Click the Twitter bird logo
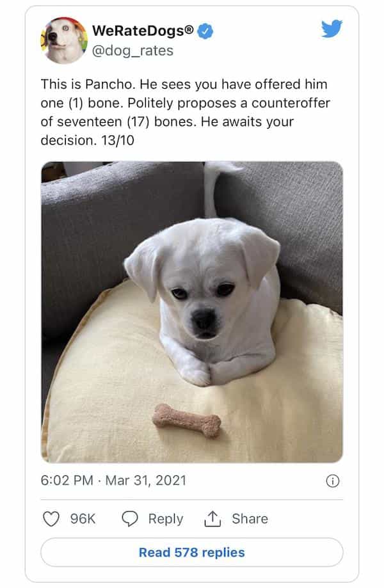 (332, 29)
